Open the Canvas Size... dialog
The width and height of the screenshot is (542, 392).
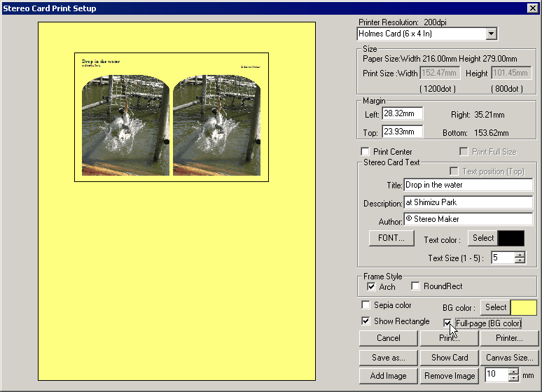click(510, 357)
